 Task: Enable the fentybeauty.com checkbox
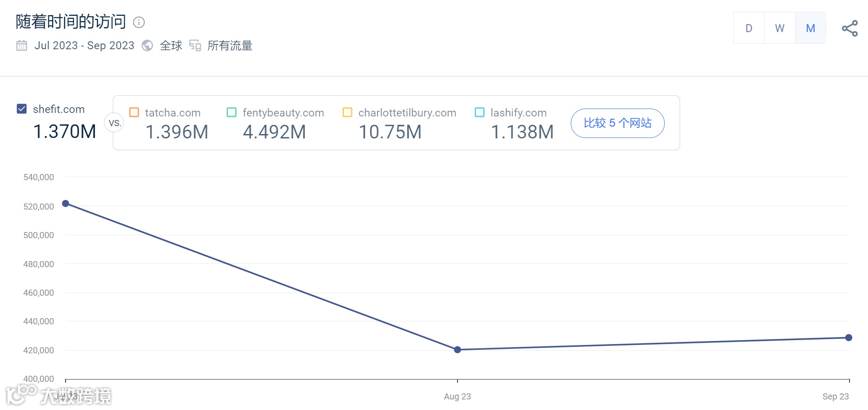231,112
